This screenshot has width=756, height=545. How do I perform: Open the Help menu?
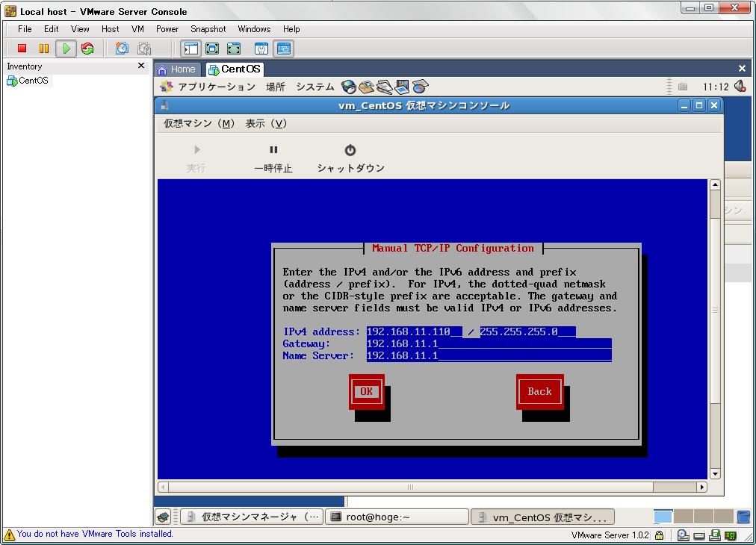[x=291, y=29]
